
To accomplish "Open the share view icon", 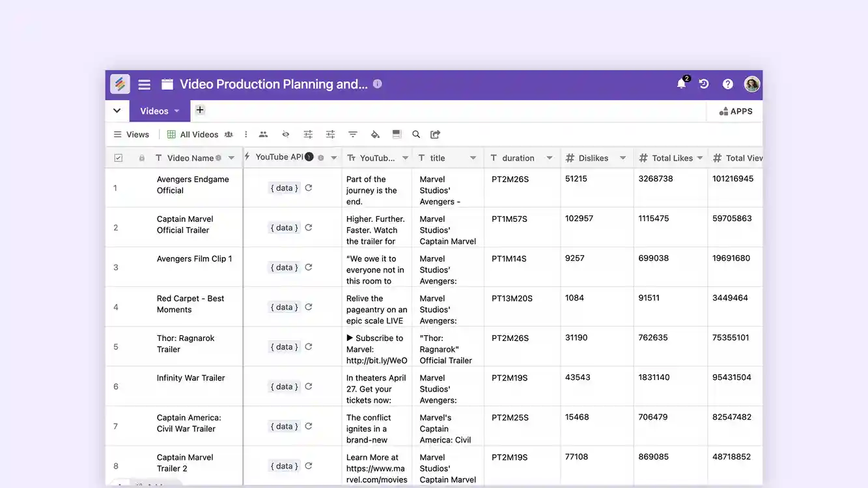I will coord(435,134).
